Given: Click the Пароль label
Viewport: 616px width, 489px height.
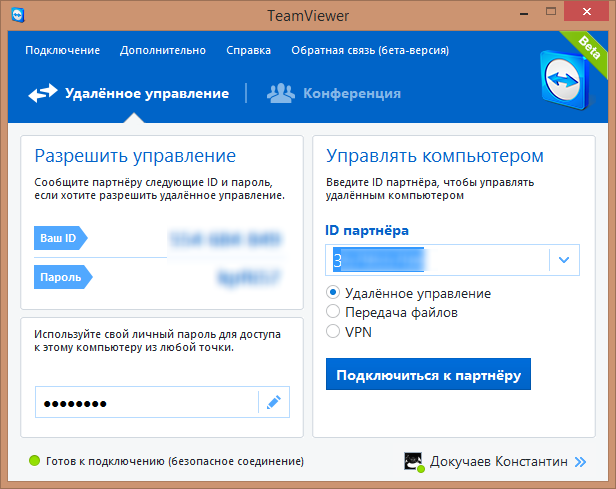Looking at the screenshot, I should (x=63, y=277).
